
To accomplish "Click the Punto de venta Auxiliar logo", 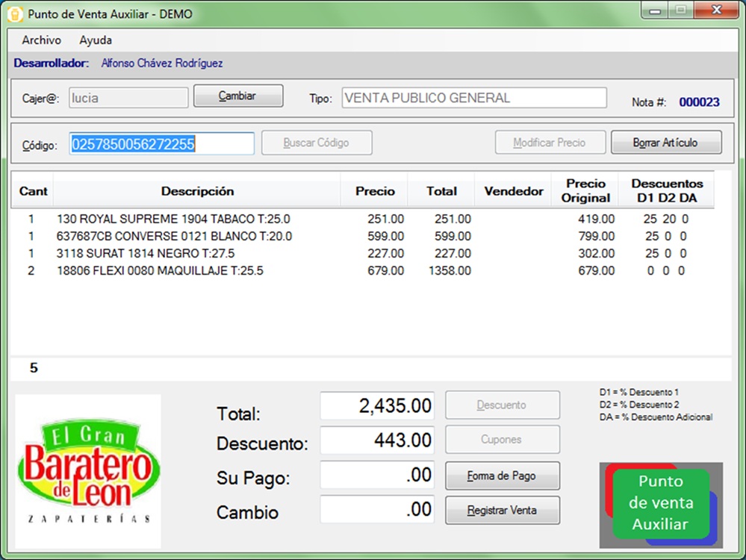I will pyautogui.click(x=661, y=504).
